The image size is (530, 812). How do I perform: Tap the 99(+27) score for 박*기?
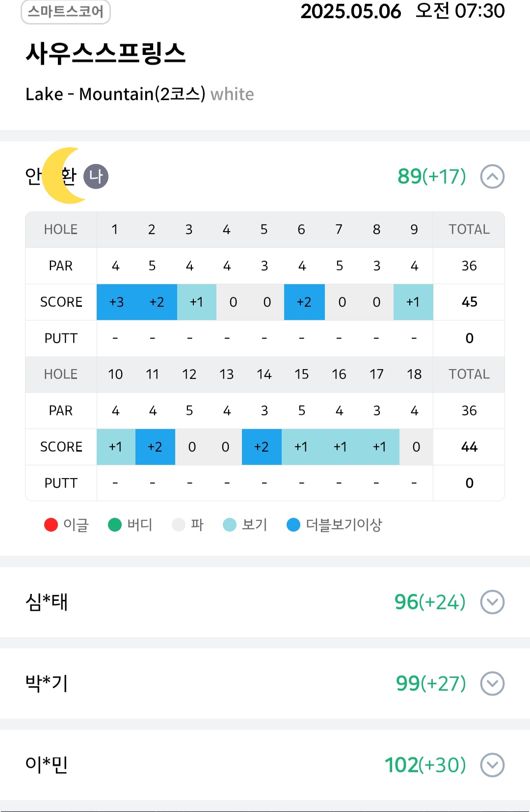click(431, 683)
